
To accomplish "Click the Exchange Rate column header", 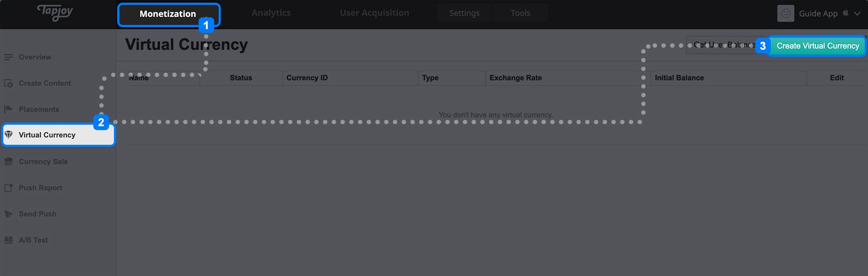I will (516, 78).
